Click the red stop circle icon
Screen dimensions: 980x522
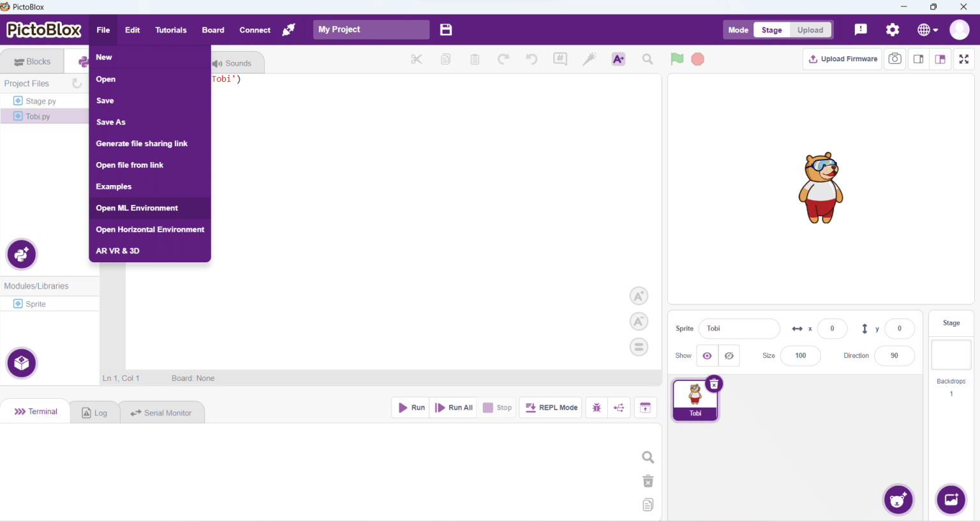tap(697, 59)
